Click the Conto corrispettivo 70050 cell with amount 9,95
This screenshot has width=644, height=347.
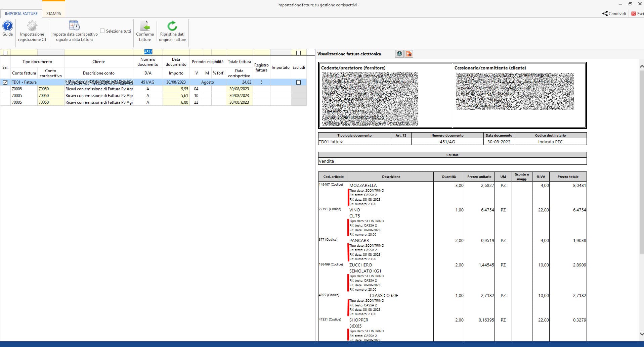coord(50,89)
